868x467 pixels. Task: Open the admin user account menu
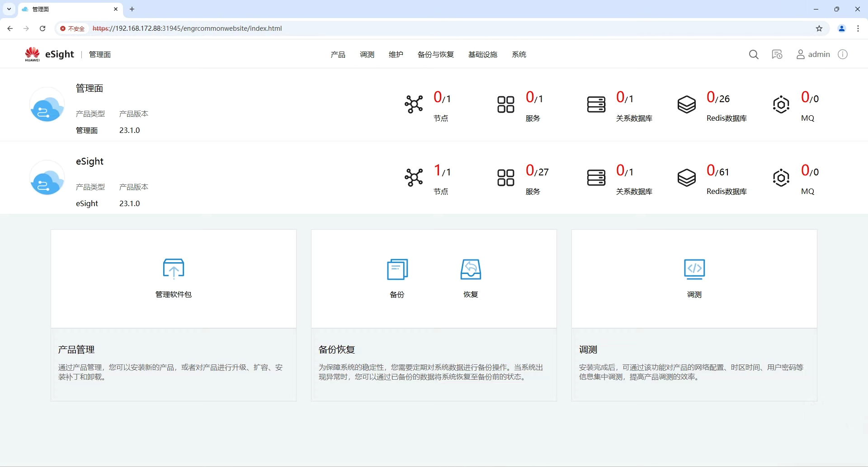coord(813,55)
